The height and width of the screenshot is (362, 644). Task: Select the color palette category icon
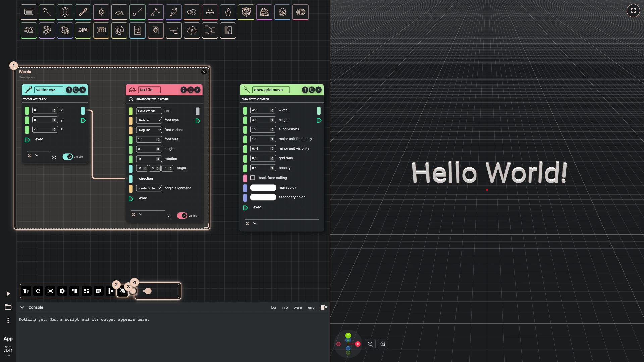(x=65, y=30)
